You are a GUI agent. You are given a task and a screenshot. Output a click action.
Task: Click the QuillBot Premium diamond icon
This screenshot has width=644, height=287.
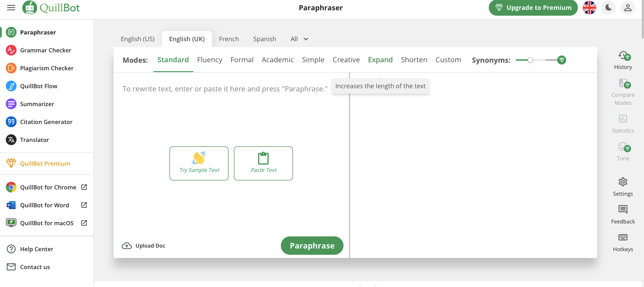pyautogui.click(x=11, y=163)
